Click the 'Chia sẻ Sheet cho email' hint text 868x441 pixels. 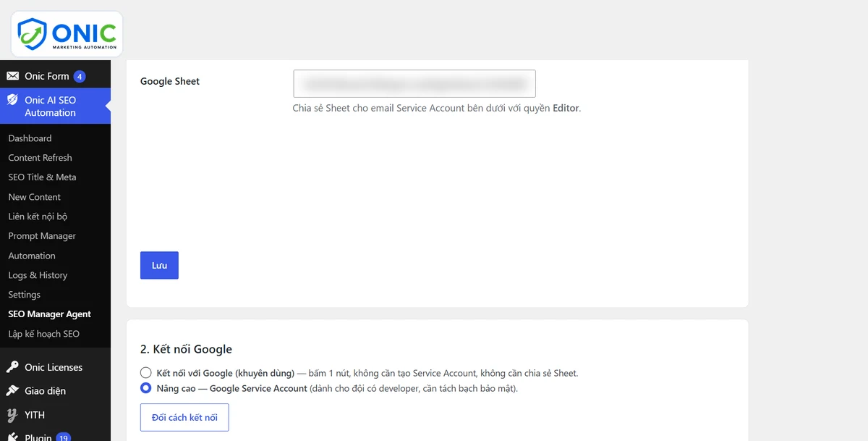[436, 109]
